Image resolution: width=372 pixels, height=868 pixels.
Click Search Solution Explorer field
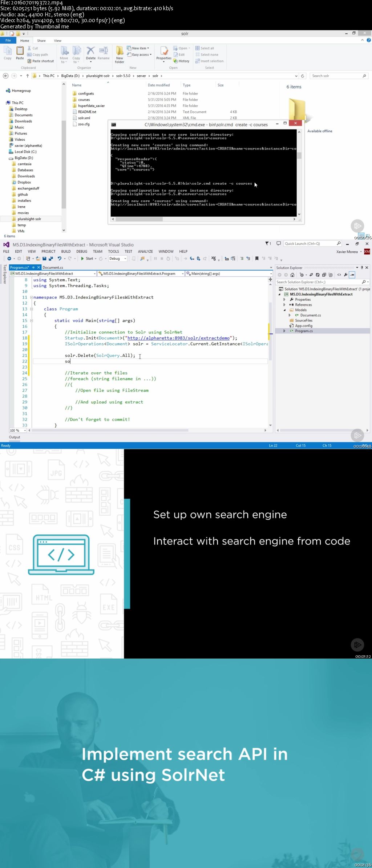tap(322, 282)
